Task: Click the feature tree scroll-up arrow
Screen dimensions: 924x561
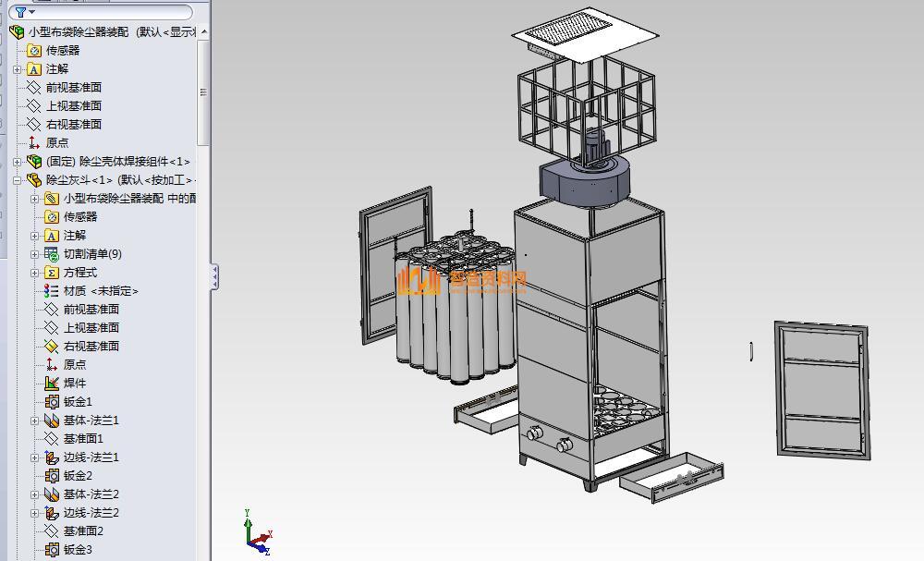Action: pyautogui.click(x=204, y=31)
